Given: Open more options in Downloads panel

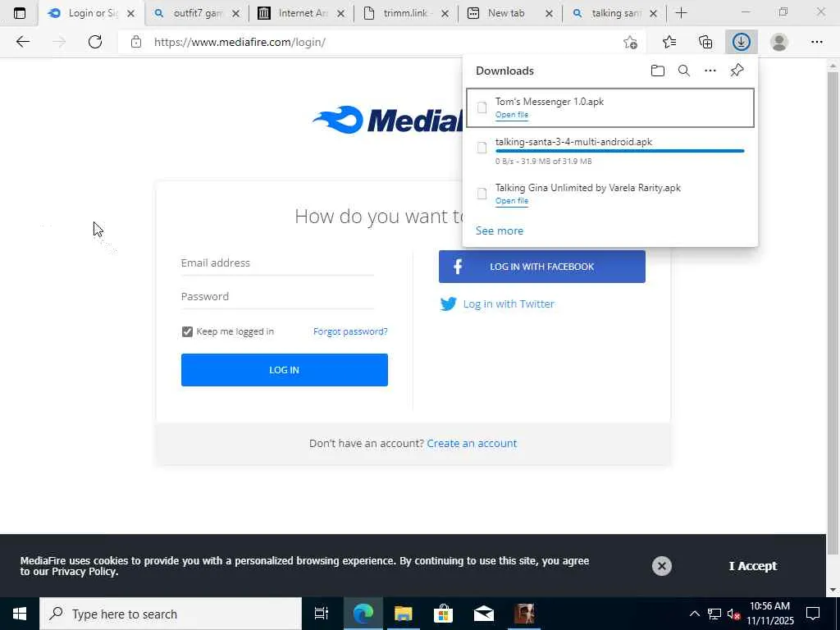Looking at the screenshot, I should pyautogui.click(x=710, y=71).
